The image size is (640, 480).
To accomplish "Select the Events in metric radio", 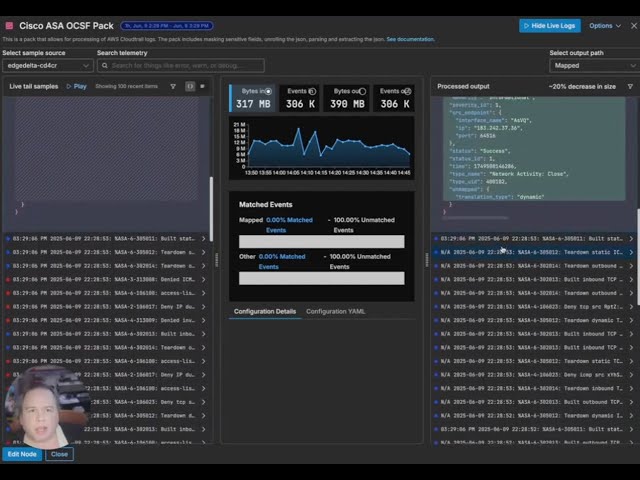I will 312,91.
